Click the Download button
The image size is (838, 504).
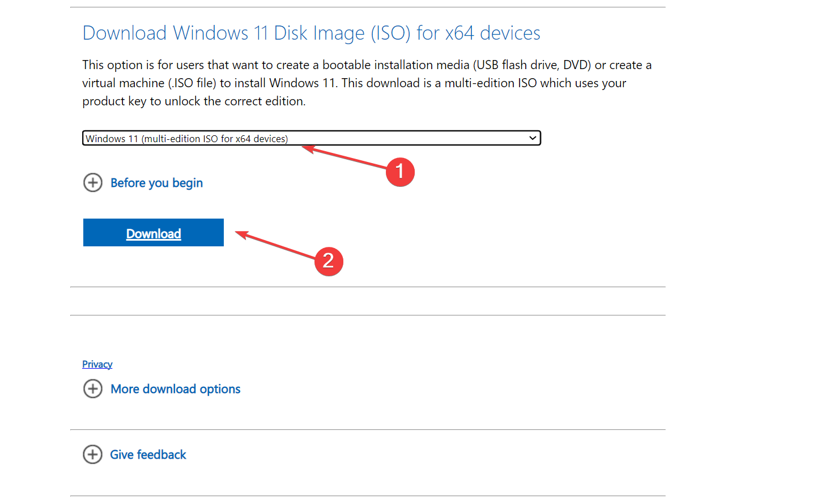click(153, 232)
